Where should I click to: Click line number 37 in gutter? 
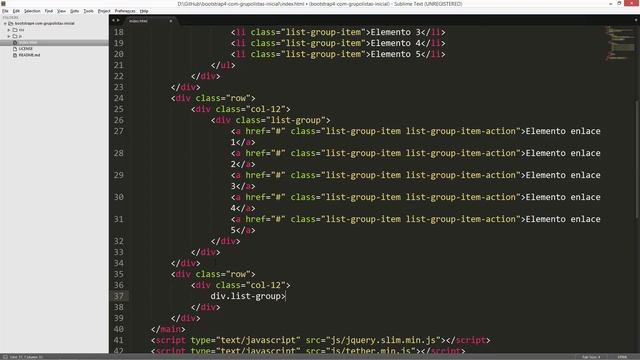pos(119,296)
